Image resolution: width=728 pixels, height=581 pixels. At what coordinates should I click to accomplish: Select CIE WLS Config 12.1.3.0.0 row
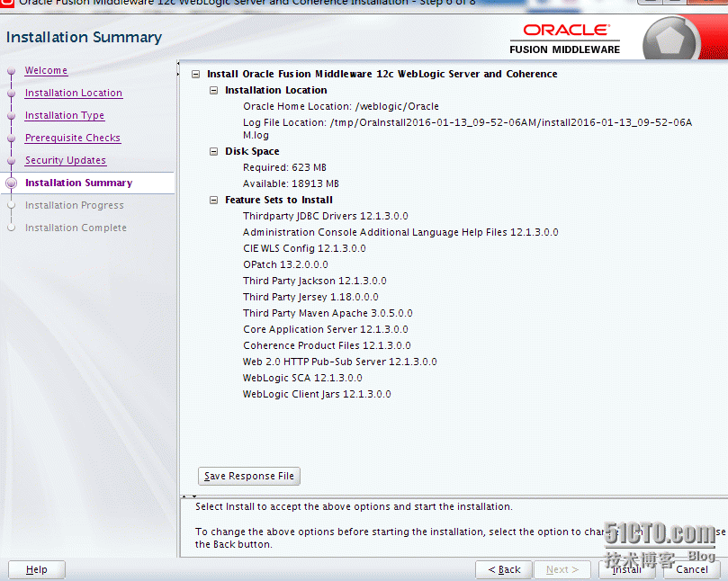(304, 249)
